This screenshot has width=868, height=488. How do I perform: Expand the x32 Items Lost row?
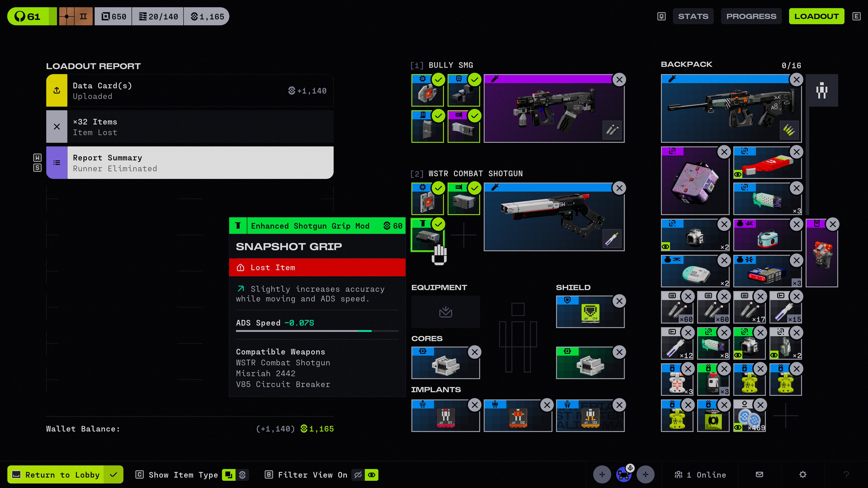[190, 127]
